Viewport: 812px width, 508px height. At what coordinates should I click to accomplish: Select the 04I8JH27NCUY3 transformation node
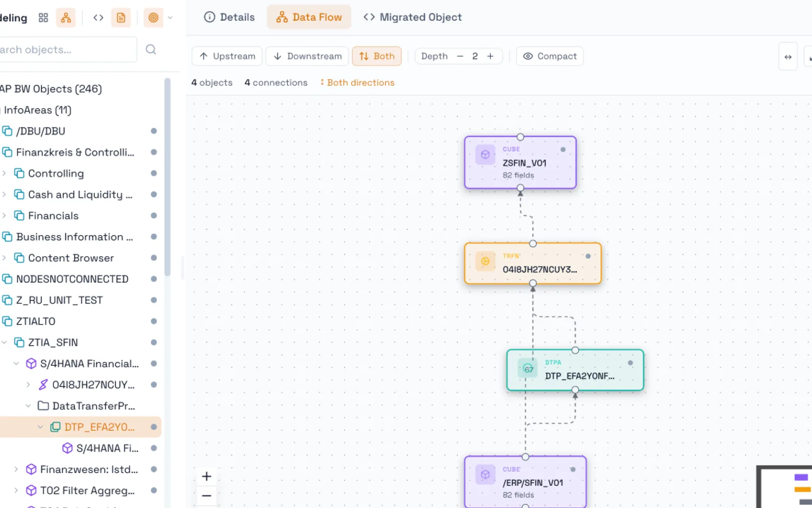click(533, 263)
